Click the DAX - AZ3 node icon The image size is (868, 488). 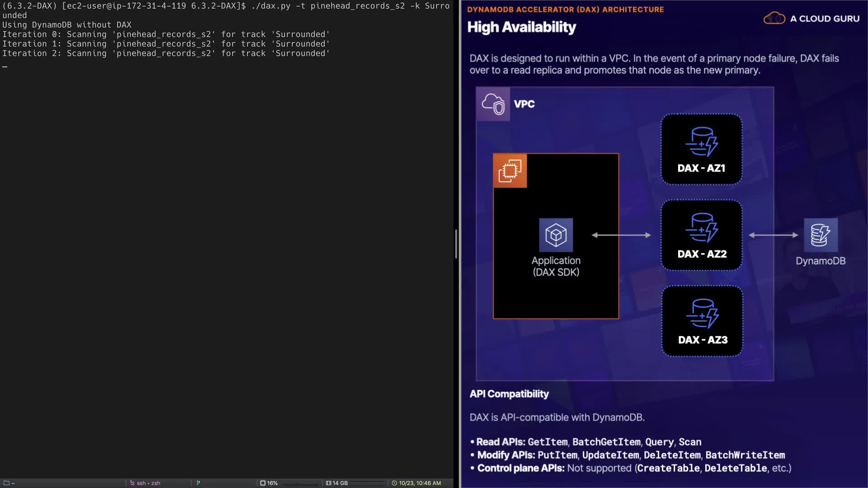[702, 314]
